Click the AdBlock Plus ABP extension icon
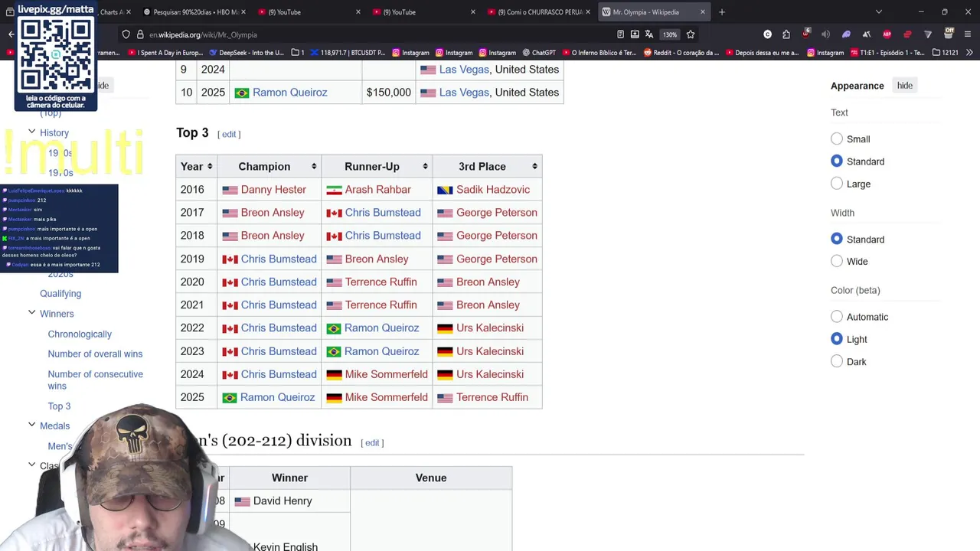The image size is (980, 551). [887, 34]
